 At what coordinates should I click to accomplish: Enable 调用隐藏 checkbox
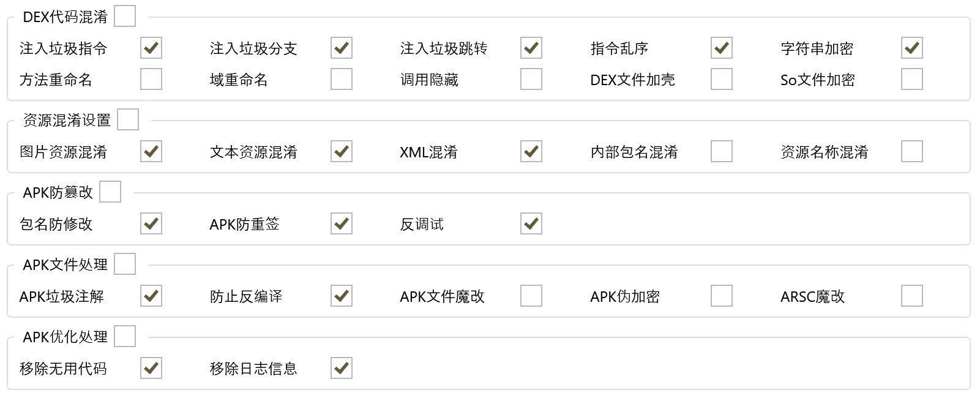point(531,79)
